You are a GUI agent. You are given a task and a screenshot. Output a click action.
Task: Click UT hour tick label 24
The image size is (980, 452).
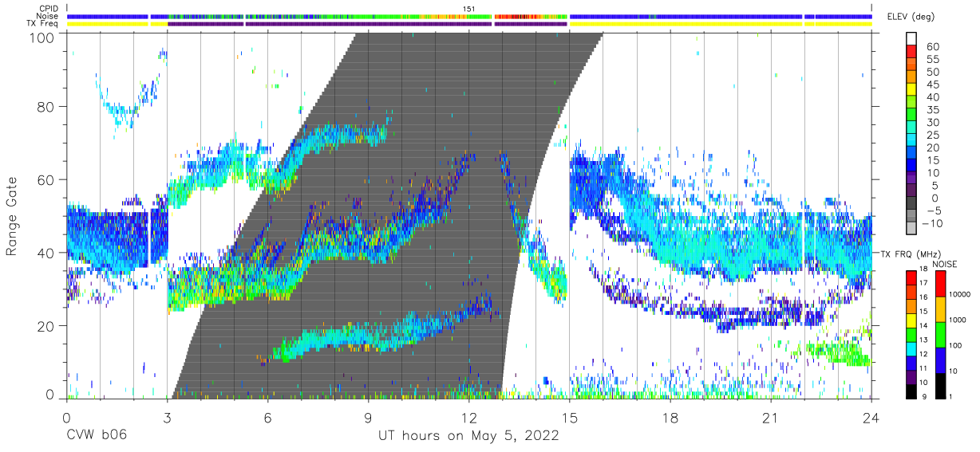871,417
